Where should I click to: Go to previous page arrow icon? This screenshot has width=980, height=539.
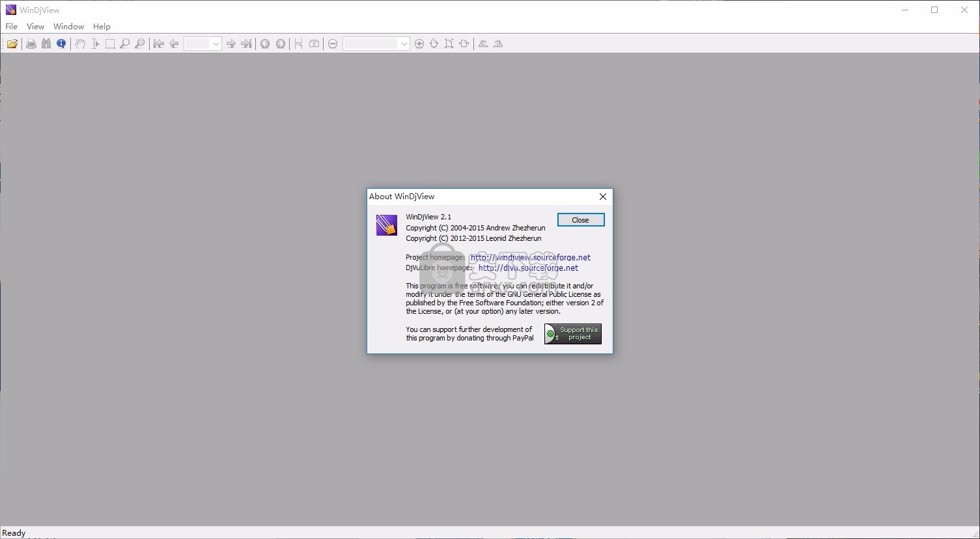point(174,44)
